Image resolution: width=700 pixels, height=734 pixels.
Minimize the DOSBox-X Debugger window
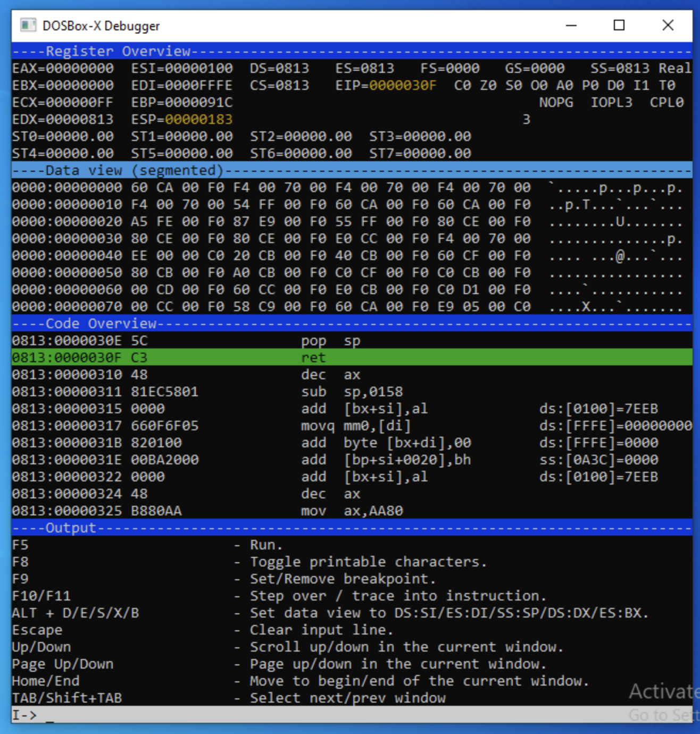click(x=571, y=25)
